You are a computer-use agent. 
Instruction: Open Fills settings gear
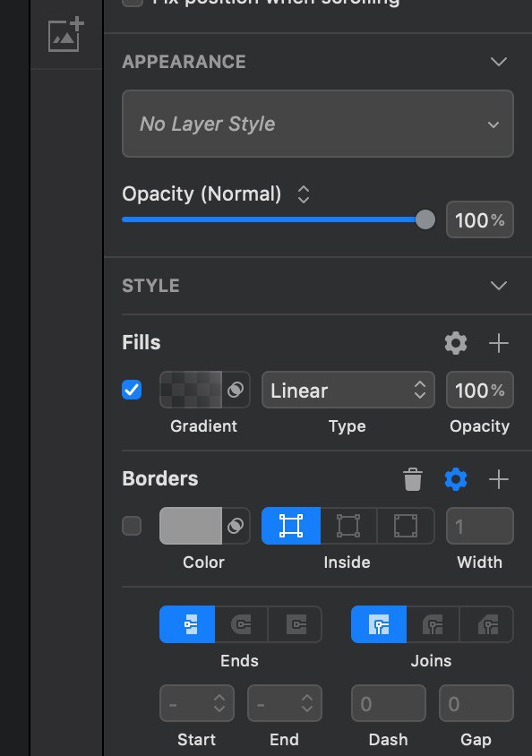(x=455, y=343)
